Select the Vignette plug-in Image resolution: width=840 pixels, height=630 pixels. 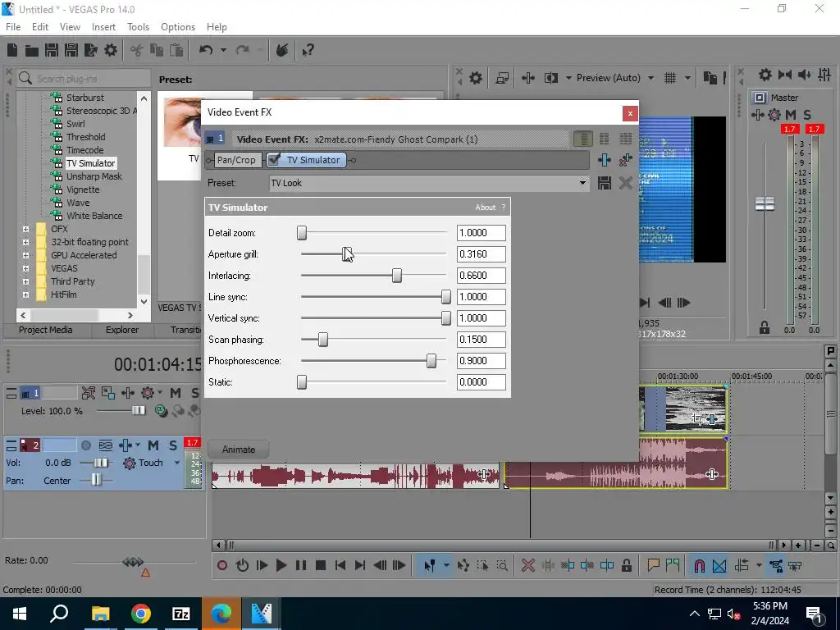[83, 189]
